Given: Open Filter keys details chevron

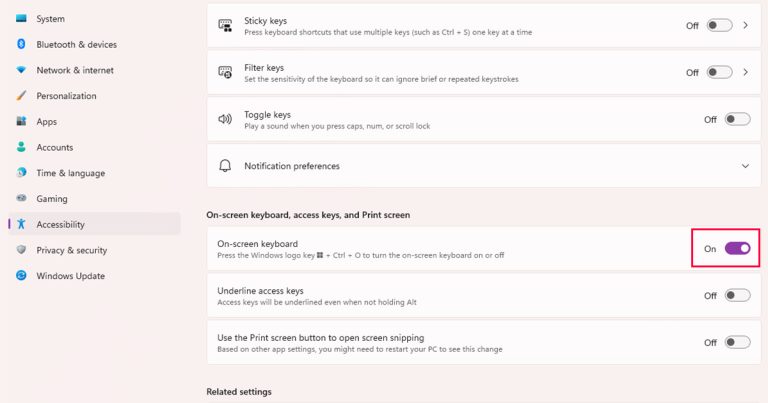Looking at the screenshot, I should (x=746, y=72).
